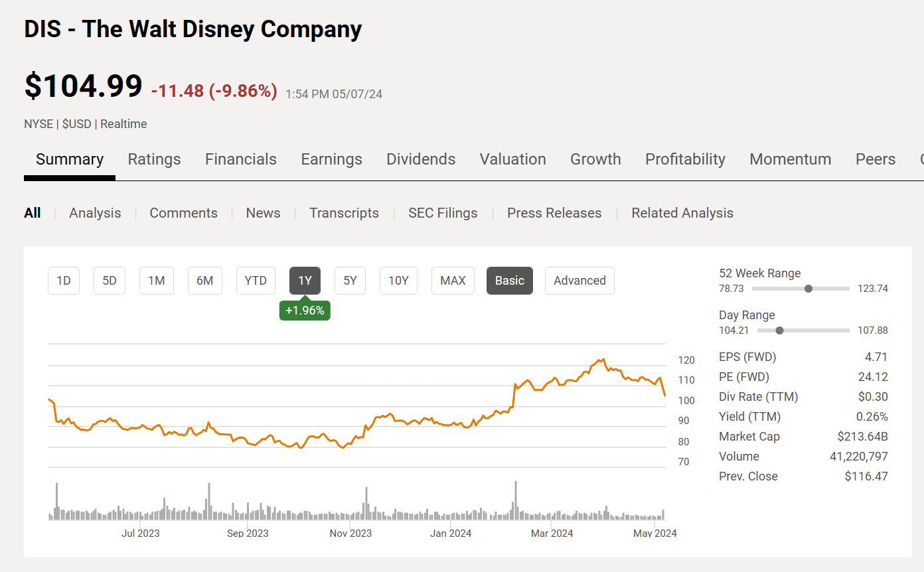This screenshot has width=924, height=572.
Task: Choose the 1M time range
Action: coord(157,281)
